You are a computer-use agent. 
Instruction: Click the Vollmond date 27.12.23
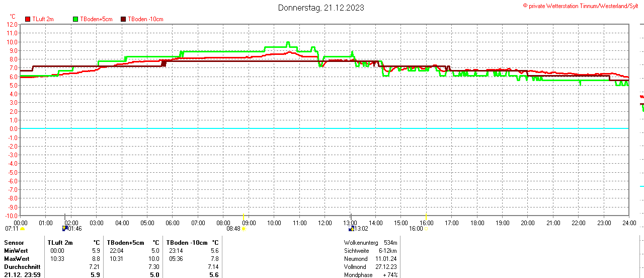pyautogui.click(x=386, y=267)
